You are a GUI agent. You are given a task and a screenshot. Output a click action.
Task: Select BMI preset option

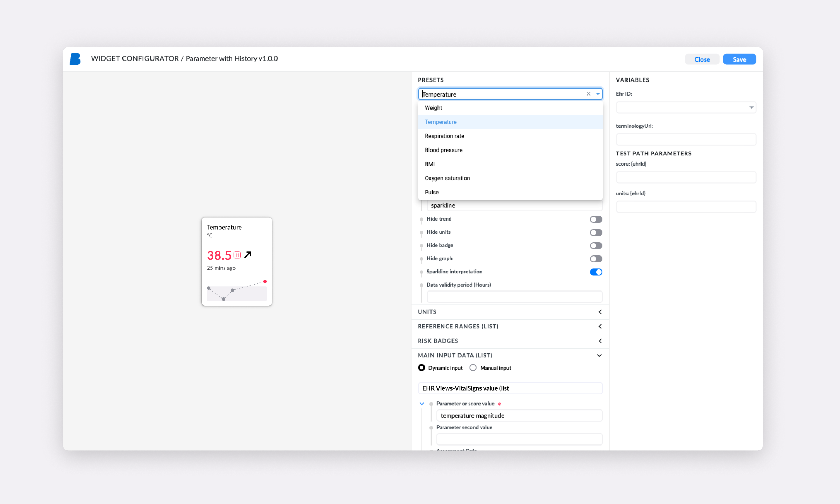[x=510, y=164]
